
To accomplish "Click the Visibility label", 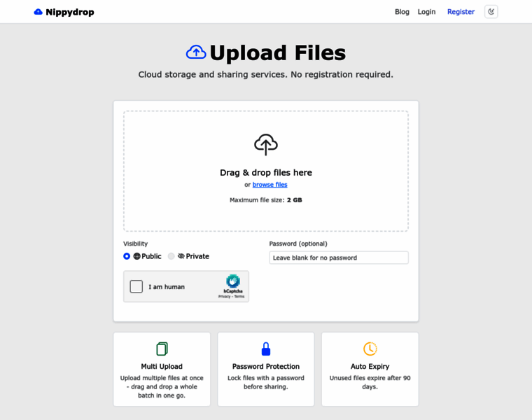I will coord(135,244).
